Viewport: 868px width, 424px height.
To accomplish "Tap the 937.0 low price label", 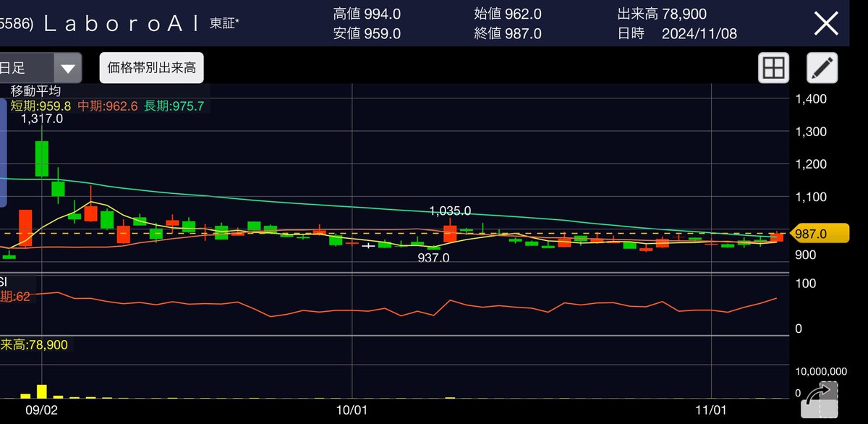I will click(x=433, y=258).
